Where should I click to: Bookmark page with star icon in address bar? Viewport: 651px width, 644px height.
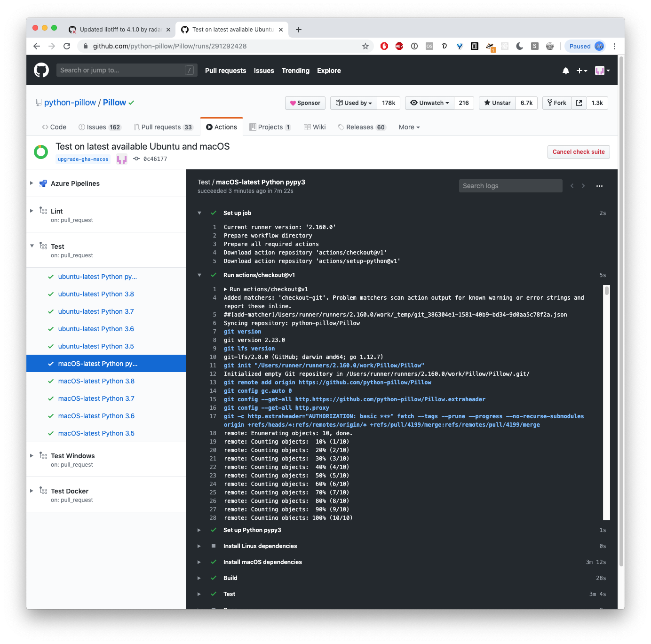click(365, 46)
